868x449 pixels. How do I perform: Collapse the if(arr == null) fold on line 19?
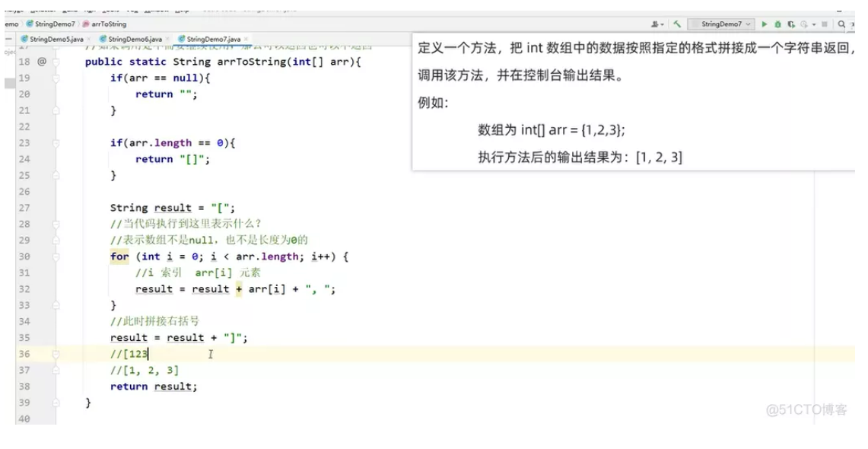[56, 78]
